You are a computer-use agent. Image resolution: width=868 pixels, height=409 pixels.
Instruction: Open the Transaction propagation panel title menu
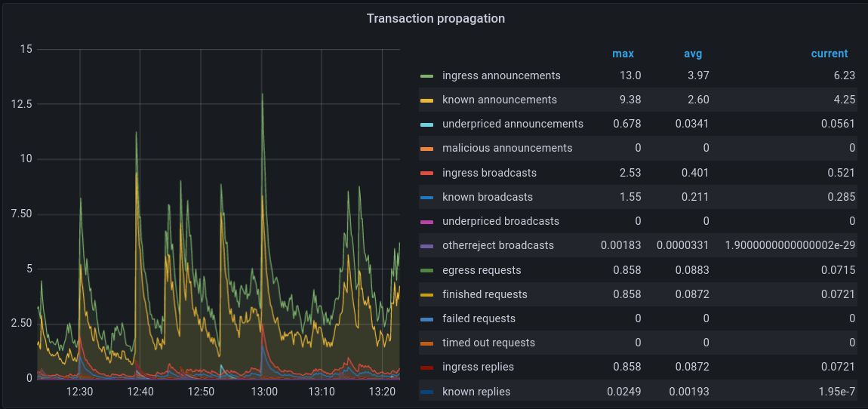click(x=436, y=18)
